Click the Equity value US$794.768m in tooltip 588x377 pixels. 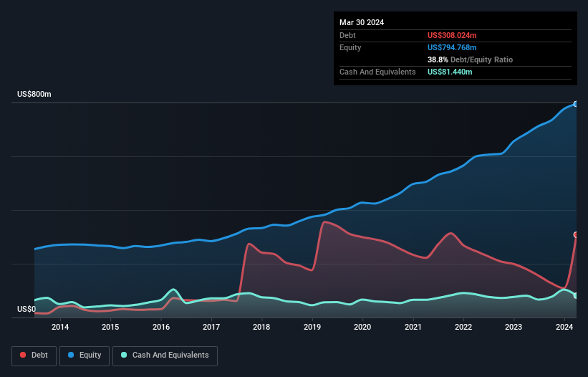(452, 47)
